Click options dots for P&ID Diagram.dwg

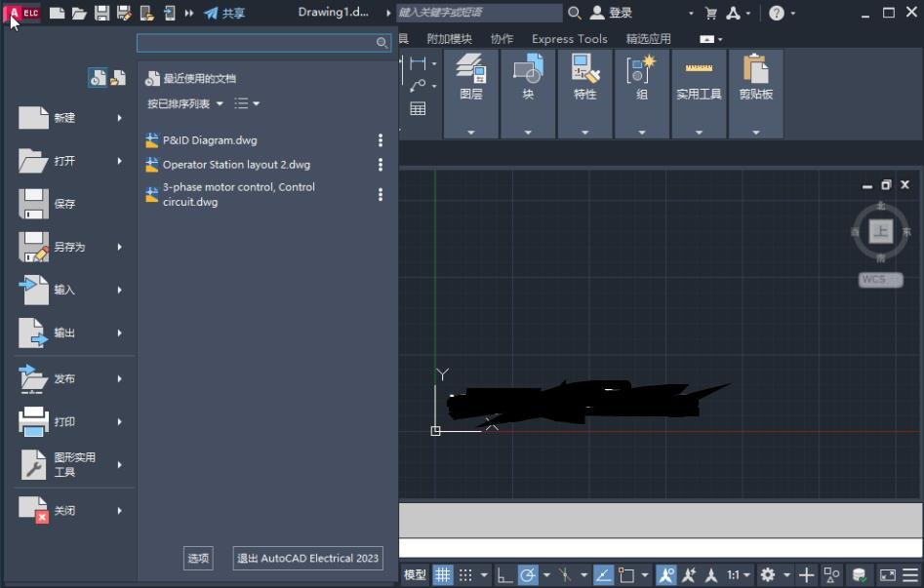(381, 140)
